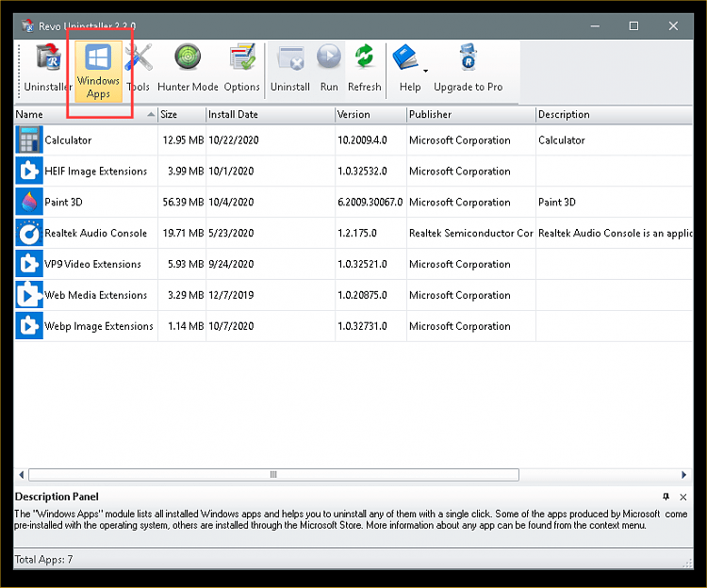Click install date 5/23/2020

(x=231, y=233)
